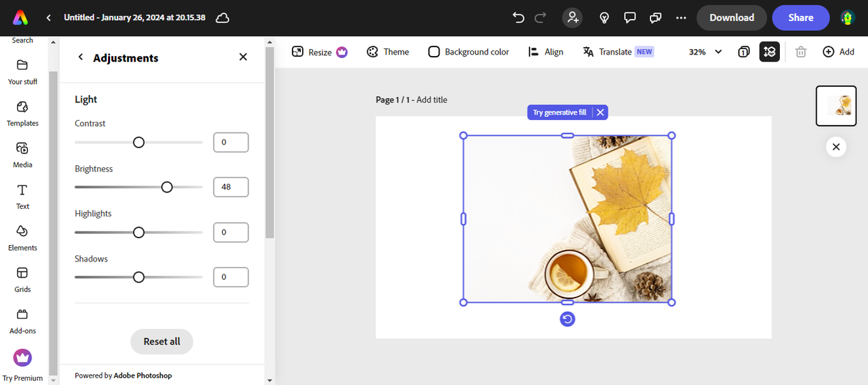
Task: Click the cloud sync status icon
Action: [222, 18]
